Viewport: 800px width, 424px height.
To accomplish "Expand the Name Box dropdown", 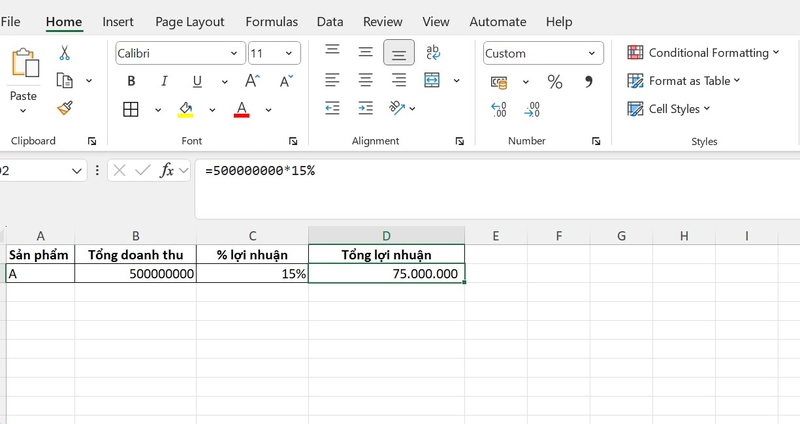I will (x=77, y=171).
